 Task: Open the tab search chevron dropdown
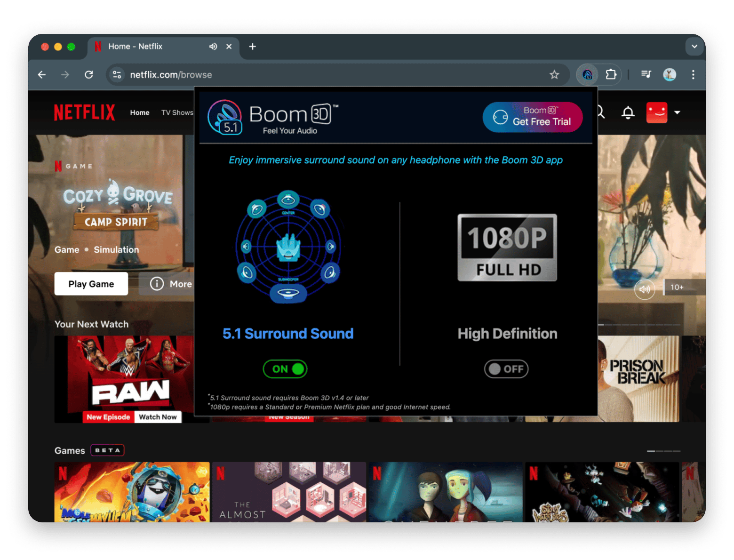(694, 47)
